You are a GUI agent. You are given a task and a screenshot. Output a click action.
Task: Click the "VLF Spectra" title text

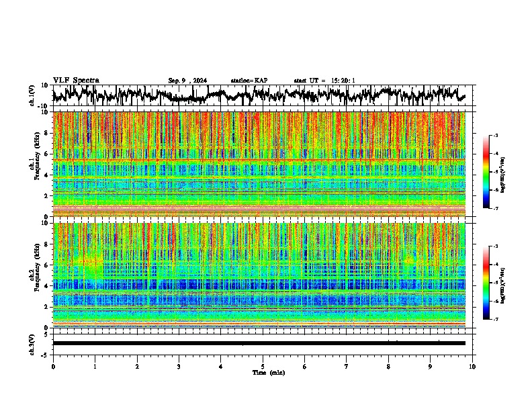point(76,81)
